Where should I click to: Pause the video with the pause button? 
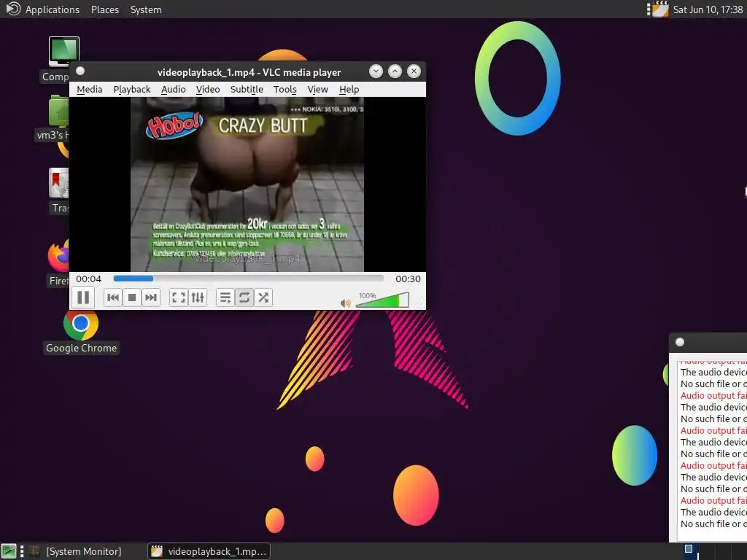(83, 297)
